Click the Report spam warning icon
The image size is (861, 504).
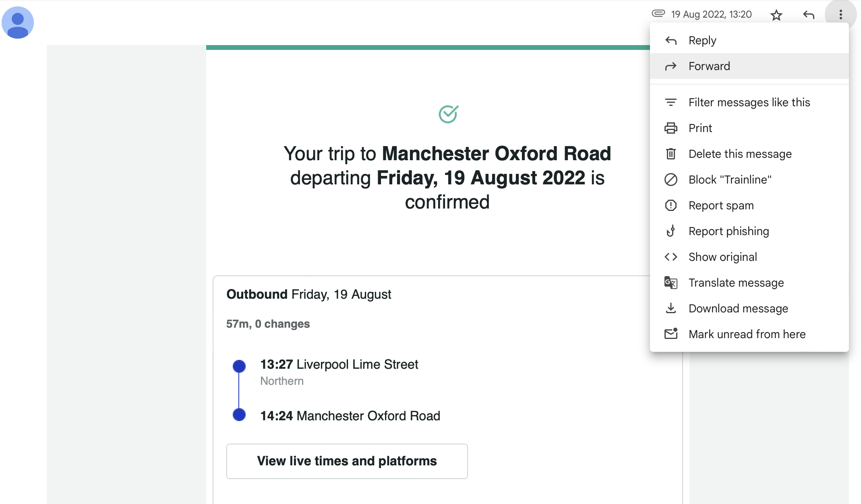pyautogui.click(x=671, y=206)
